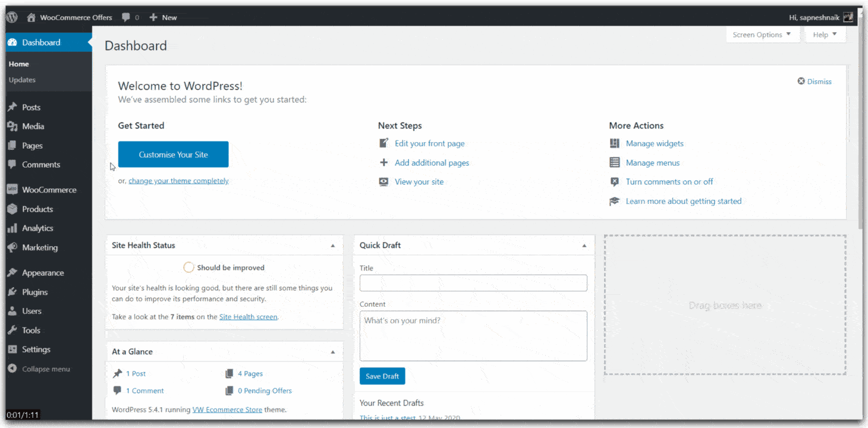Click the Dismiss circle-x icon
The image size is (868, 428).
tap(801, 81)
